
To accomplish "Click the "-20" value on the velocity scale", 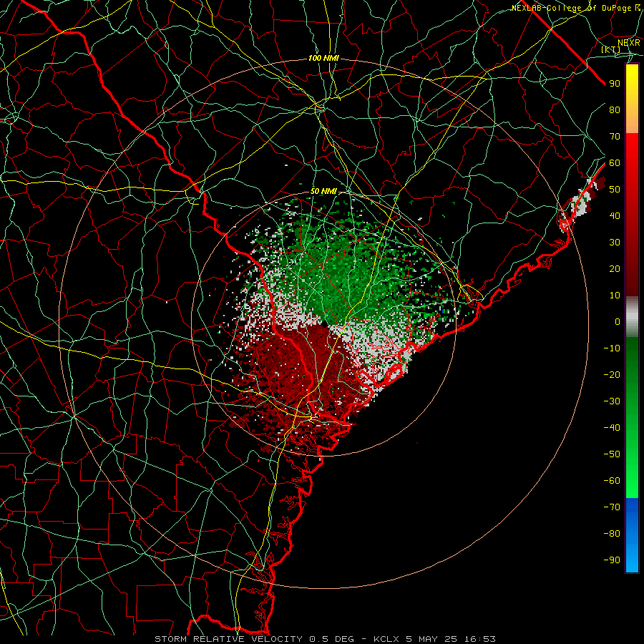I will pos(612,375).
